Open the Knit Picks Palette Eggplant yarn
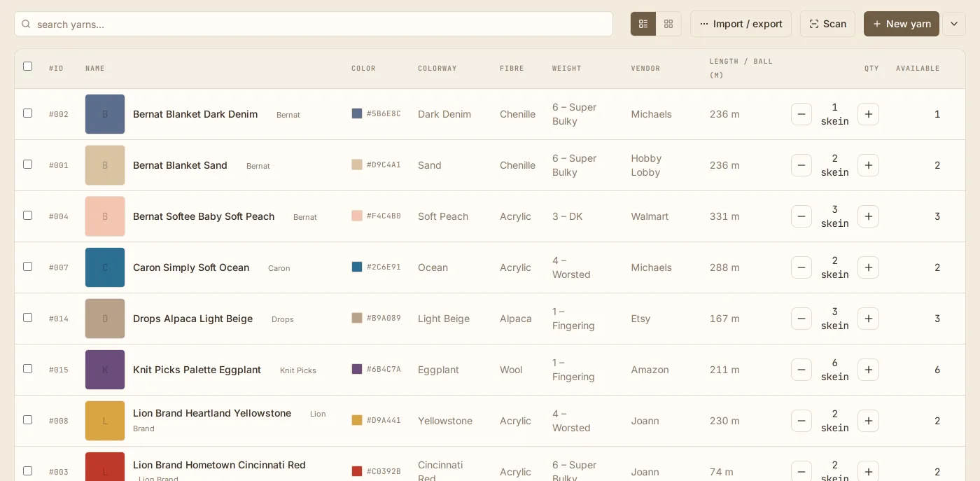 point(197,370)
